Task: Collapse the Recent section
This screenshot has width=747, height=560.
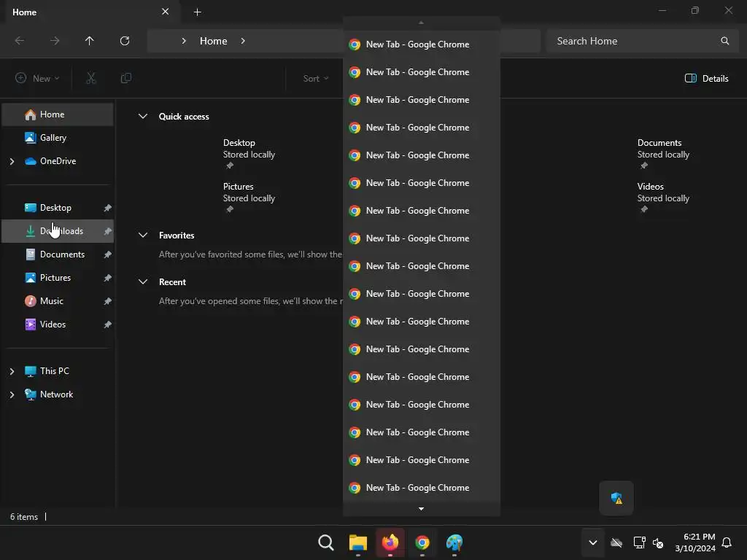Action: pos(142,282)
